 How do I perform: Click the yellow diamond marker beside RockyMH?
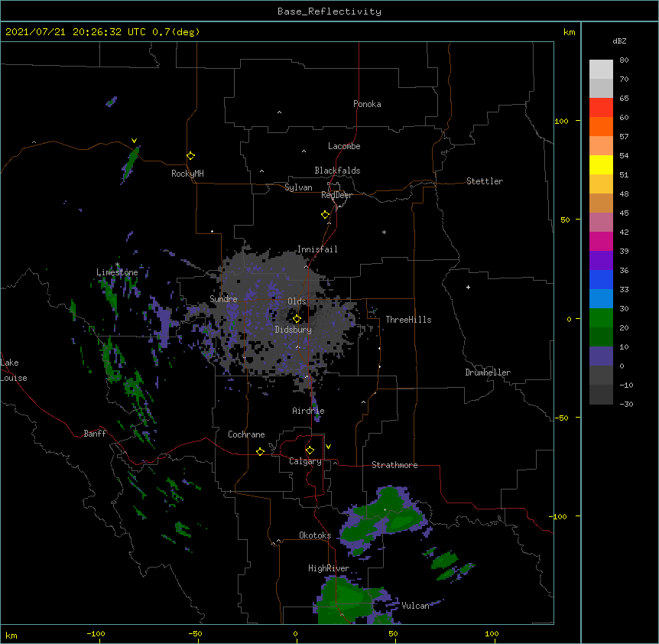(190, 156)
